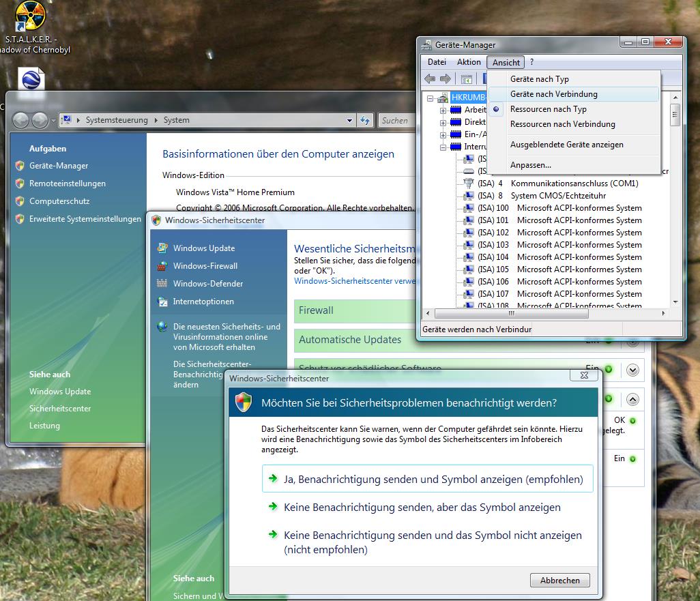Click the Geräte-Manager title bar icon
700x601 pixels.
coord(427,45)
